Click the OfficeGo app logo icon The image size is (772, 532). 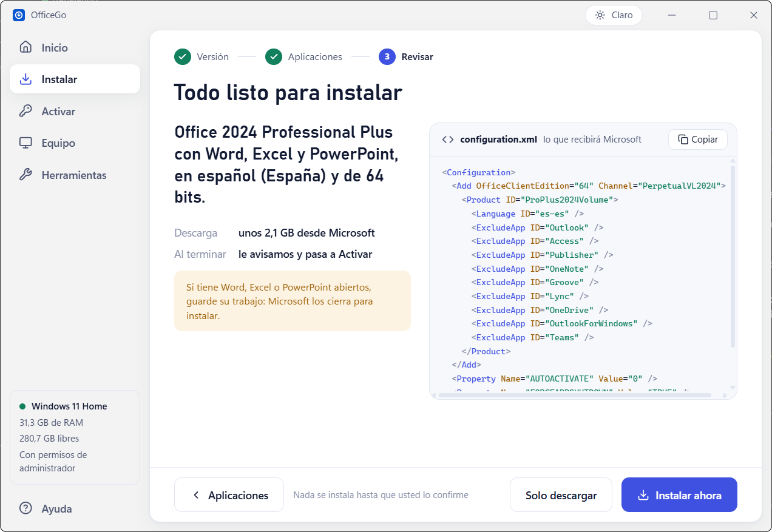[x=19, y=15]
